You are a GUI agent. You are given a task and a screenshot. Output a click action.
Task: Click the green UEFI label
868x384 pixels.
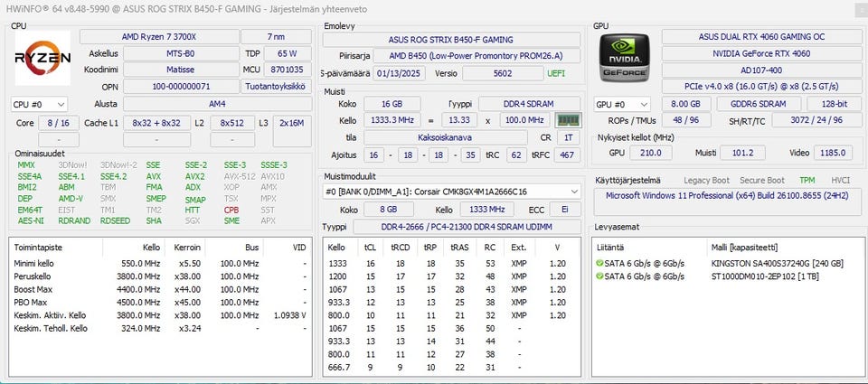pos(556,73)
